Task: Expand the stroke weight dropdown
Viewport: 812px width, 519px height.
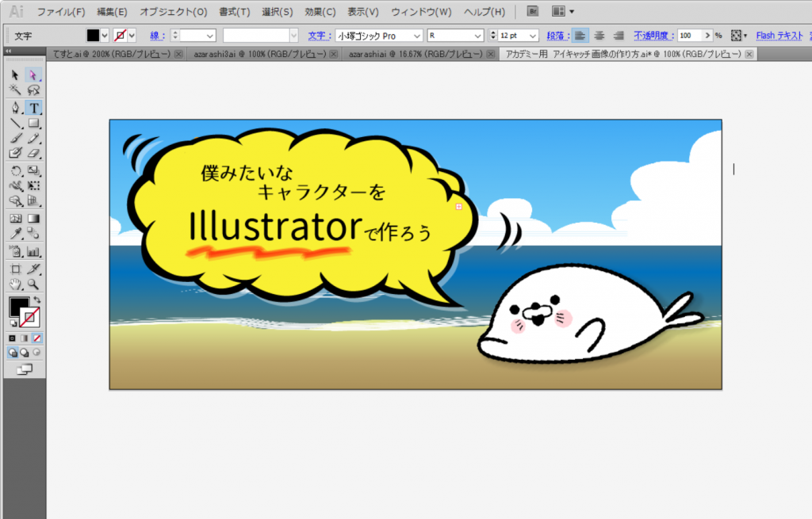Action: coord(209,36)
